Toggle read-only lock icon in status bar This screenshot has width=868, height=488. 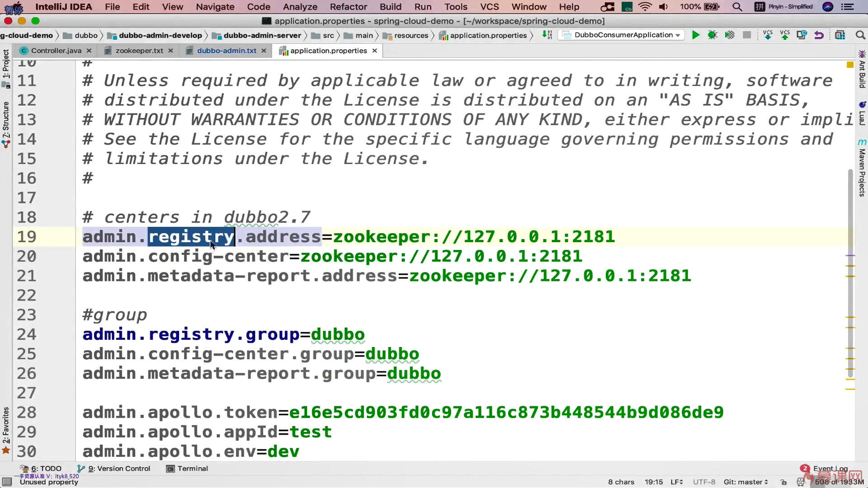[x=783, y=482]
